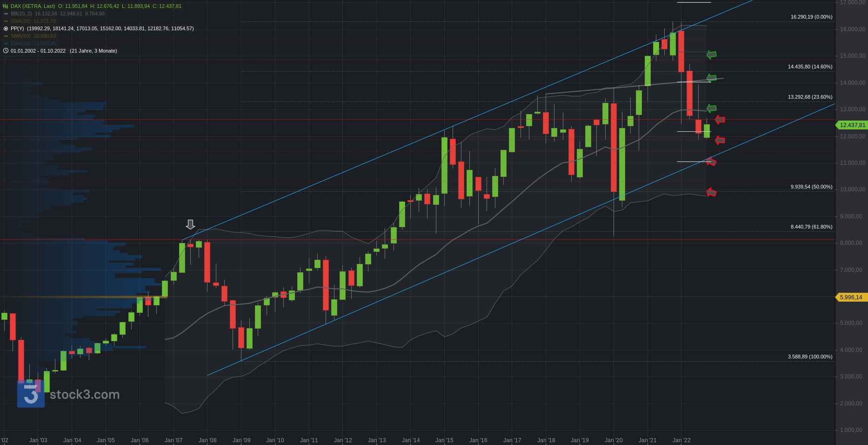Screen dimensions: 868x445
Task: Click the SMA(50) indicator label
Action: [x=20, y=36]
